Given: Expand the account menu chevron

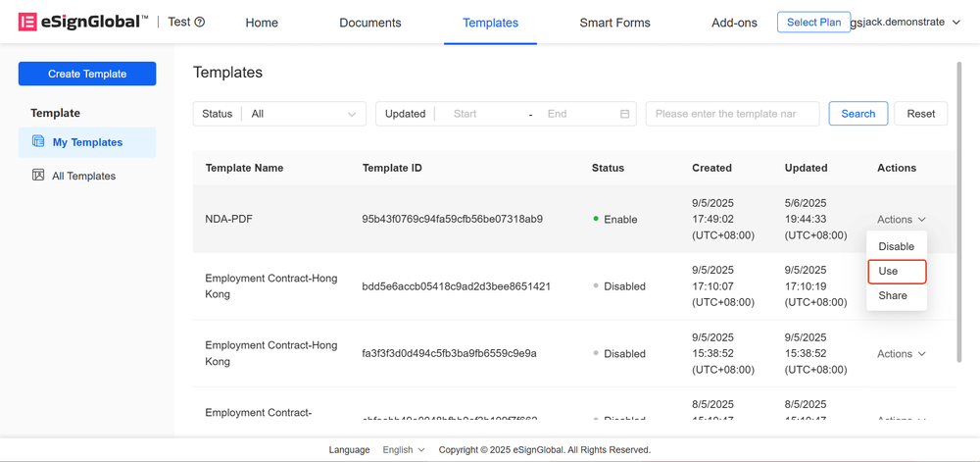Looking at the screenshot, I should [955, 23].
